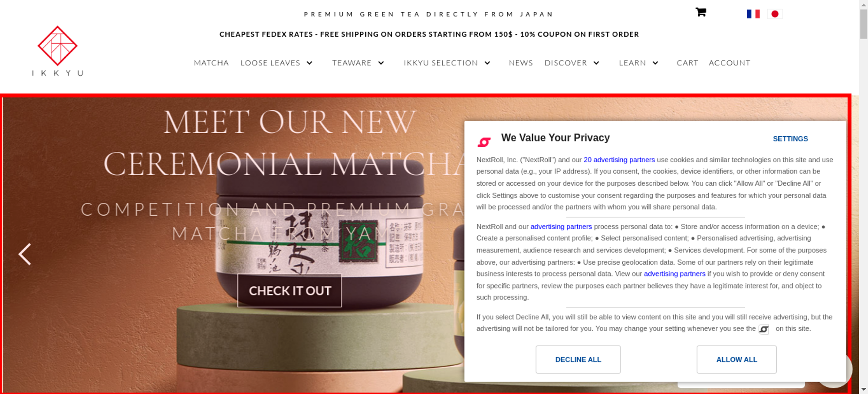The image size is (868, 394).
Task: Expand the Learn dropdown arrow
Action: (x=655, y=63)
